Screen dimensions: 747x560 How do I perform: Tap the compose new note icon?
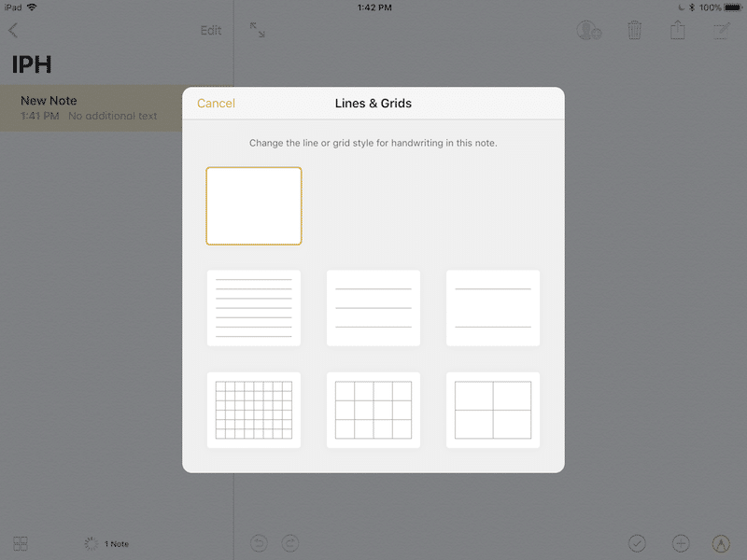[722, 30]
